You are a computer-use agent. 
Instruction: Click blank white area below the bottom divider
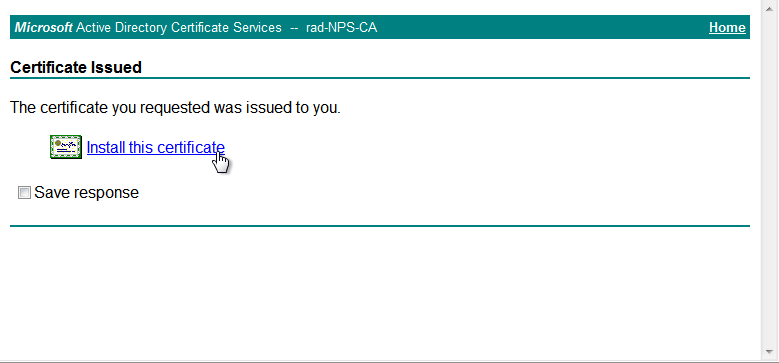pyautogui.click(x=380, y=293)
